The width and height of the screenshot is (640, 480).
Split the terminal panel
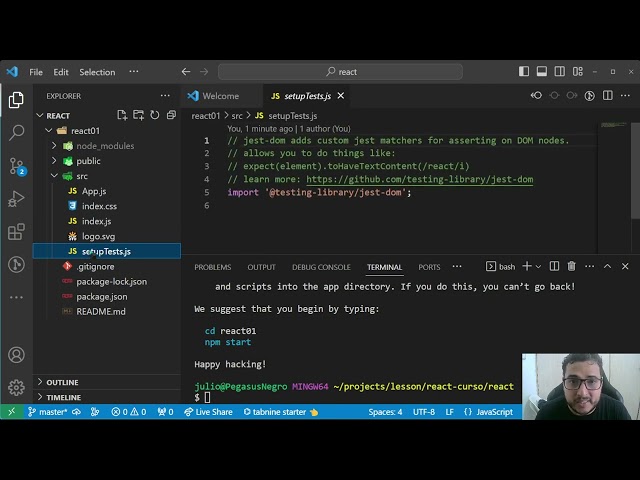click(x=554, y=266)
